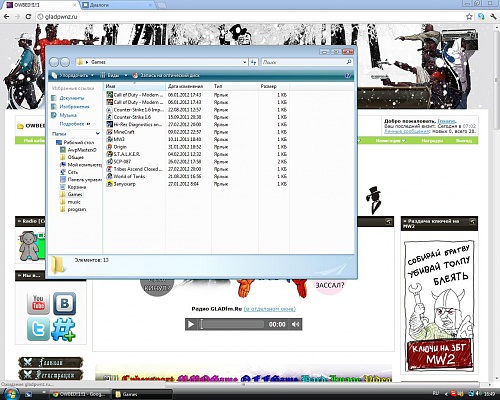Click the Explorer refresh button beside address bar

(254, 62)
